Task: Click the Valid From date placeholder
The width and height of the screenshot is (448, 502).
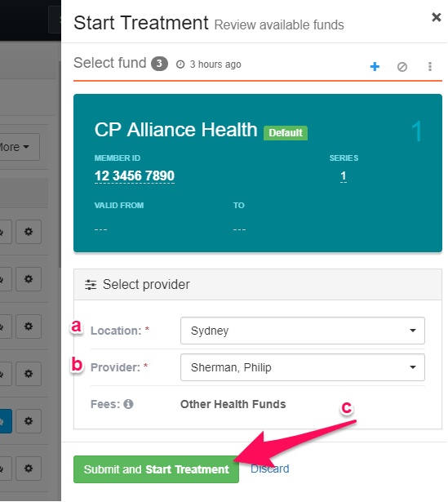Action: pos(101,229)
